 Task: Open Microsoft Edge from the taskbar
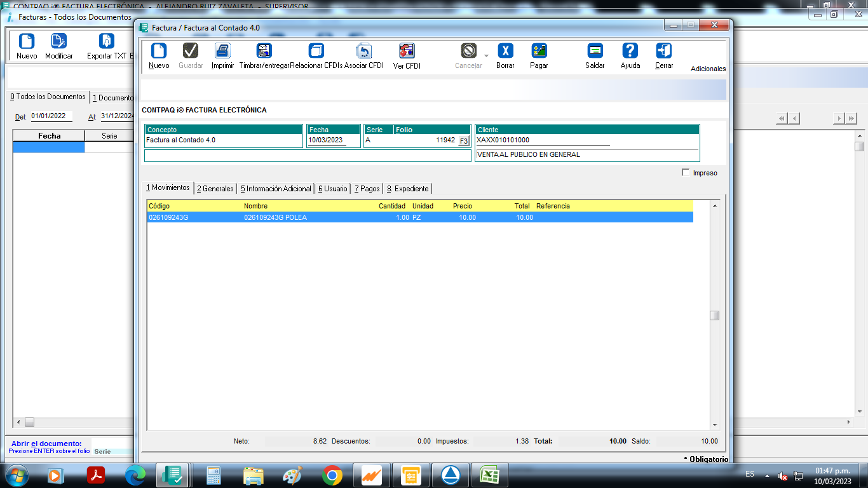(x=135, y=475)
